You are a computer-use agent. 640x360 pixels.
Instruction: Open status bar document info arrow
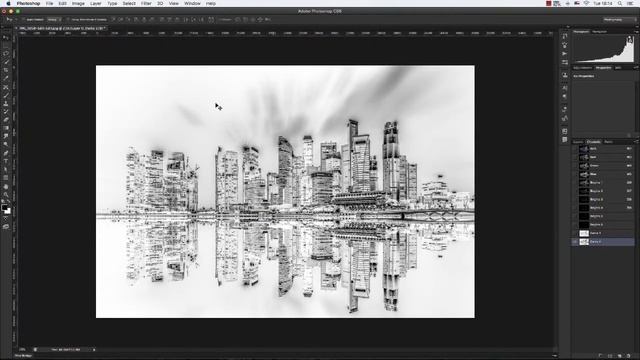94,349
